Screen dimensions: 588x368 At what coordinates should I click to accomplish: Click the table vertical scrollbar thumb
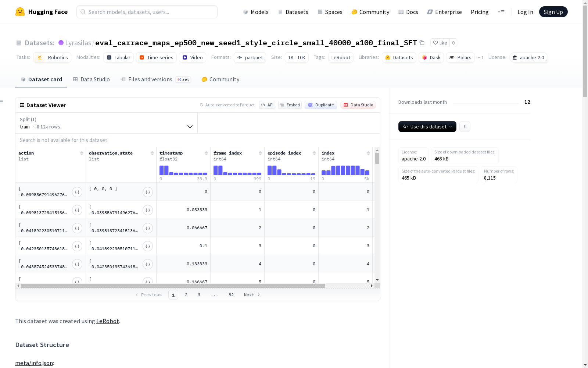tap(377, 158)
